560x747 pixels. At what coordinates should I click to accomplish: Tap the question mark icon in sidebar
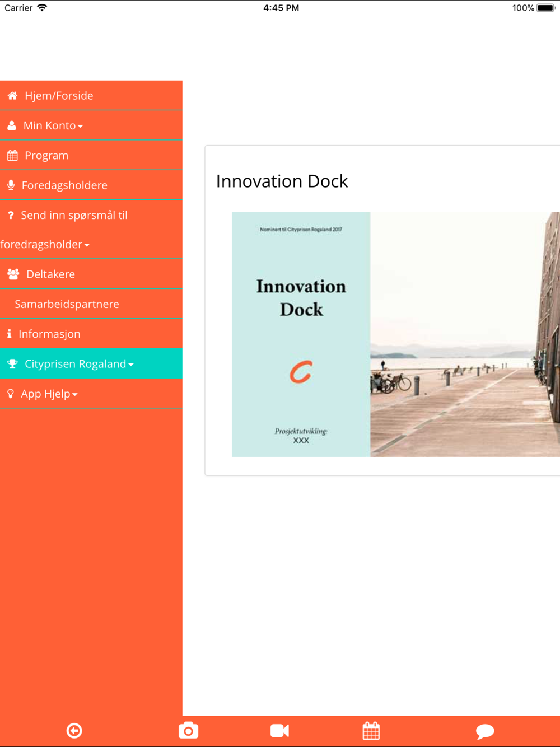pyautogui.click(x=11, y=215)
